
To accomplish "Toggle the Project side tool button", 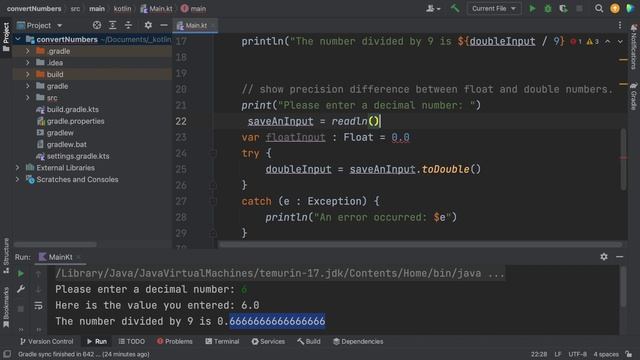I will coord(6,37).
